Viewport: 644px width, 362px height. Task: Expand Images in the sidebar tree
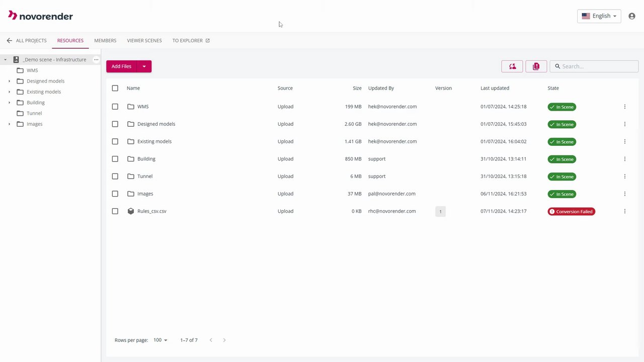pos(9,124)
